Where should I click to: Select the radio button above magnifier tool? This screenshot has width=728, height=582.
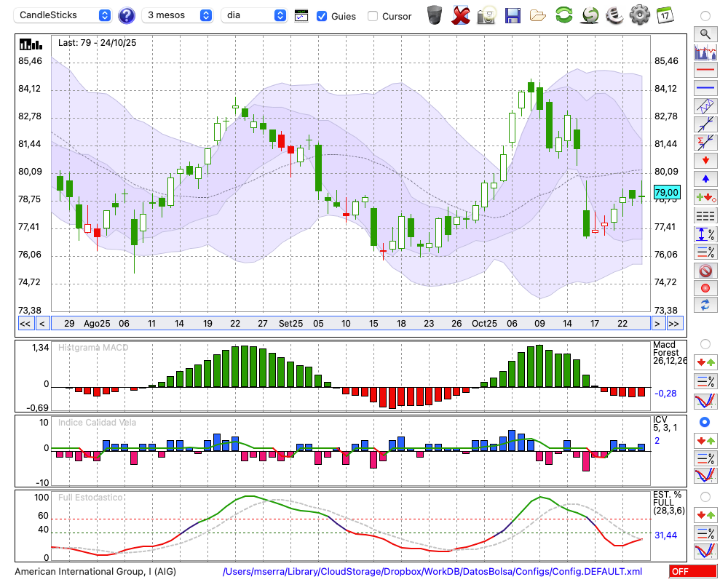coord(705,16)
